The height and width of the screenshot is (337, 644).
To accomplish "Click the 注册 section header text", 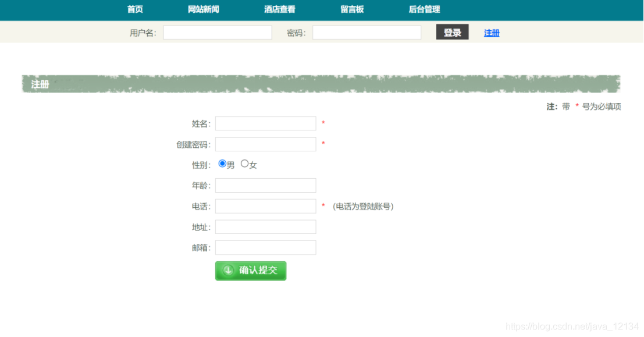I will [40, 84].
